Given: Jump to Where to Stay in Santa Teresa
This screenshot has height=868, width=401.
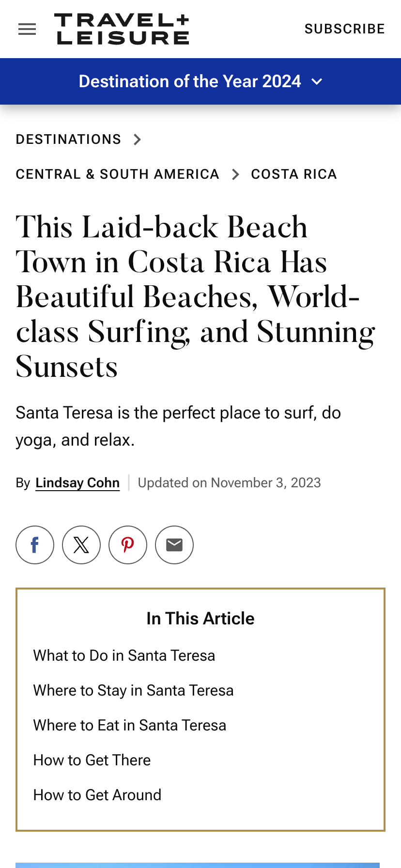Looking at the screenshot, I should pyautogui.click(x=133, y=690).
